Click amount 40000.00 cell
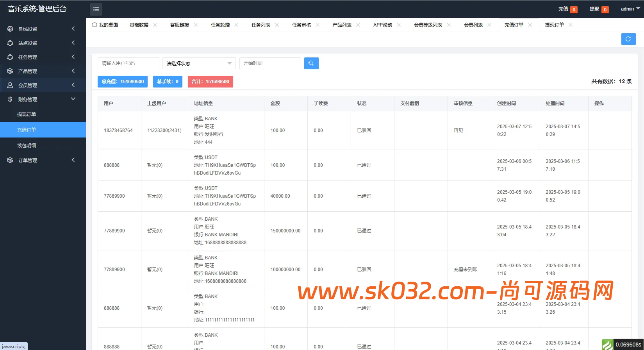 (x=280, y=196)
